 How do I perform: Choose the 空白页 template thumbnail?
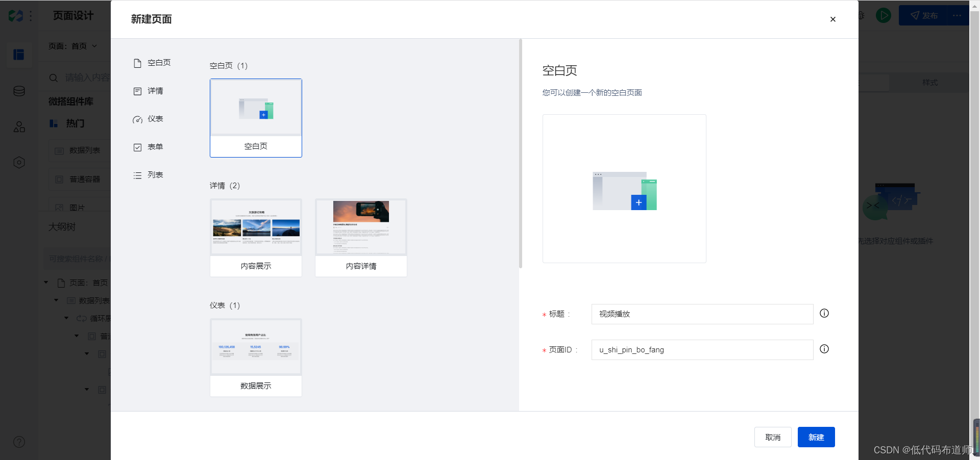click(x=256, y=118)
